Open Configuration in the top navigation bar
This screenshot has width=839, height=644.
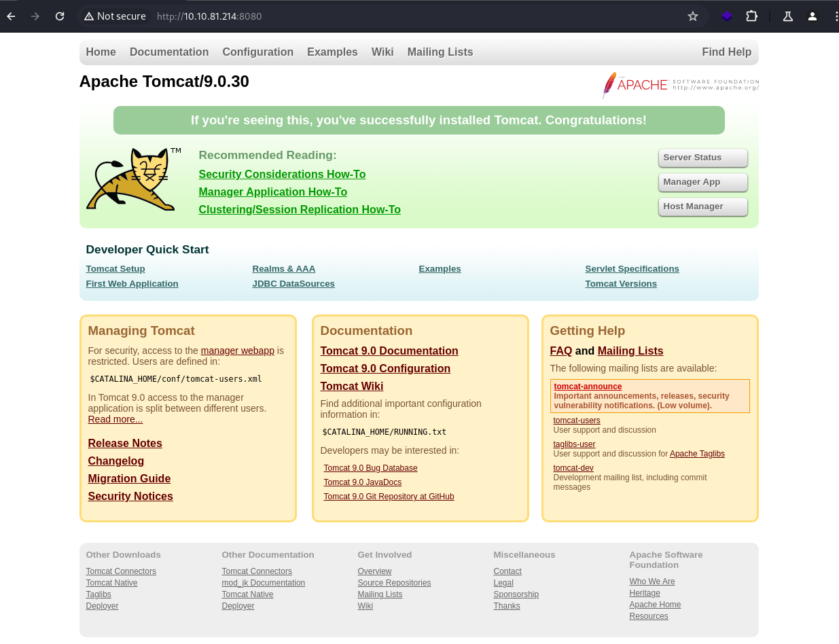258,52
